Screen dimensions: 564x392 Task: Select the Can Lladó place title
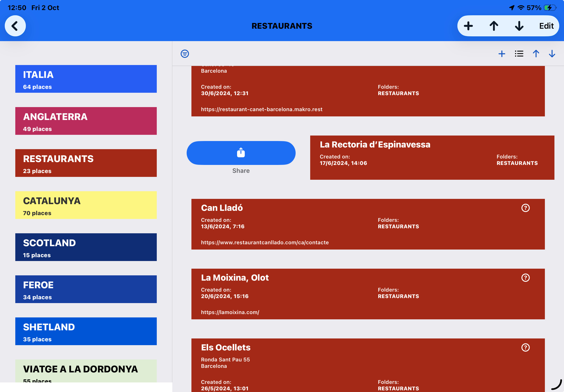[222, 208]
